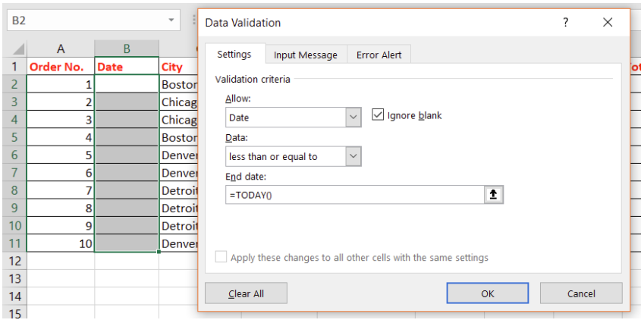Switch to the Input Message tab
Screen dimensions: 644x323
click(306, 55)
